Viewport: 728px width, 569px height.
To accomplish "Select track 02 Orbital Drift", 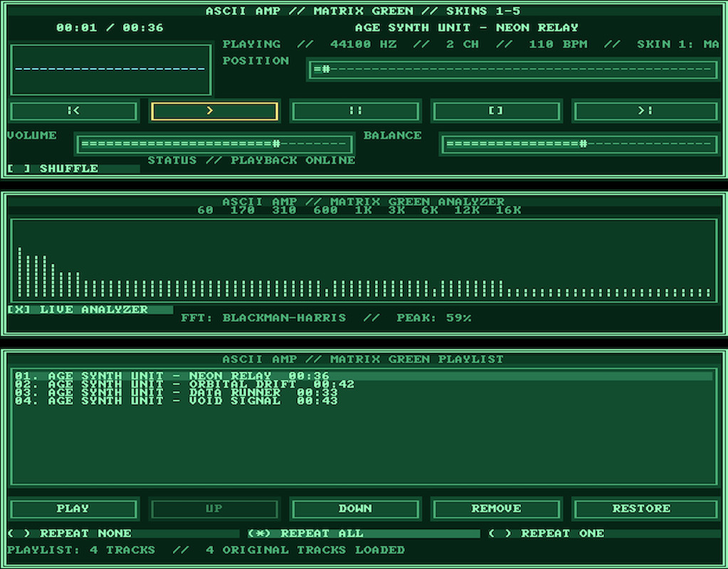I will point(364,384).
